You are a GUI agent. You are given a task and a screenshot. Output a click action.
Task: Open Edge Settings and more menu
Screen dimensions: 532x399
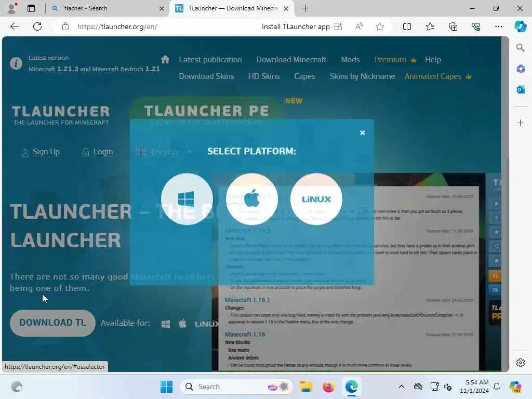[498, 26]
